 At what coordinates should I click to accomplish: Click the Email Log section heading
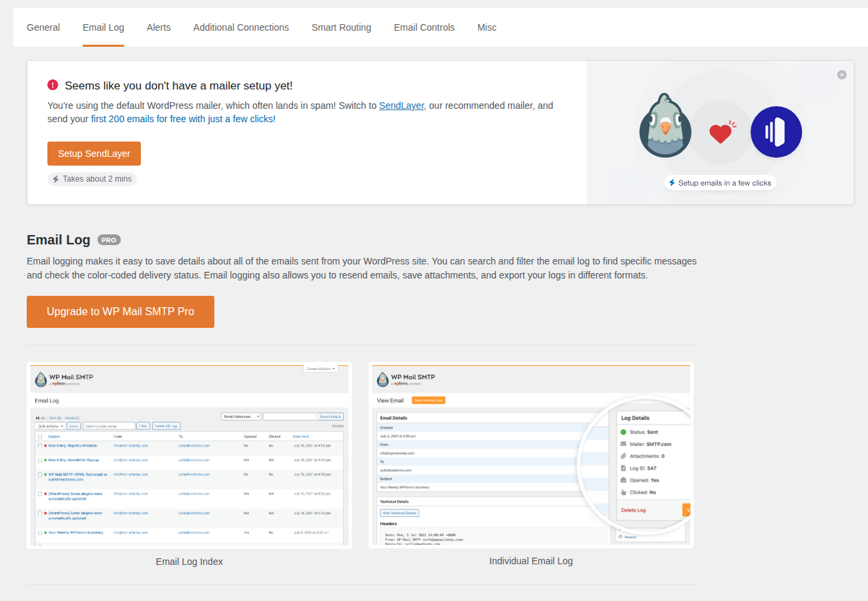pyautogui.click(x=59, y=240)
